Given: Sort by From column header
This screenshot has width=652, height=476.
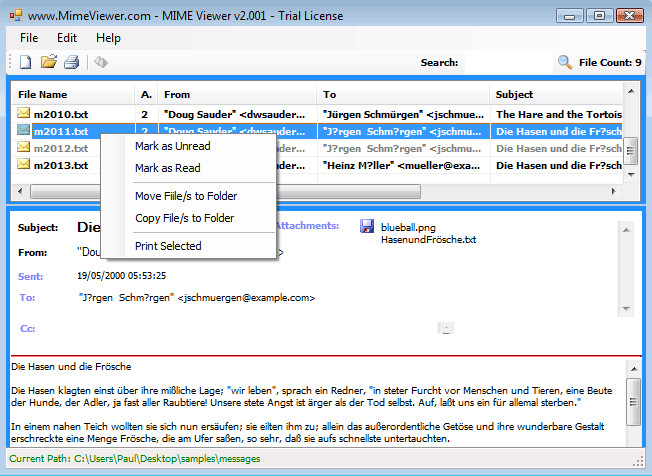Looking at the screenshot, I should coord(237,94).
